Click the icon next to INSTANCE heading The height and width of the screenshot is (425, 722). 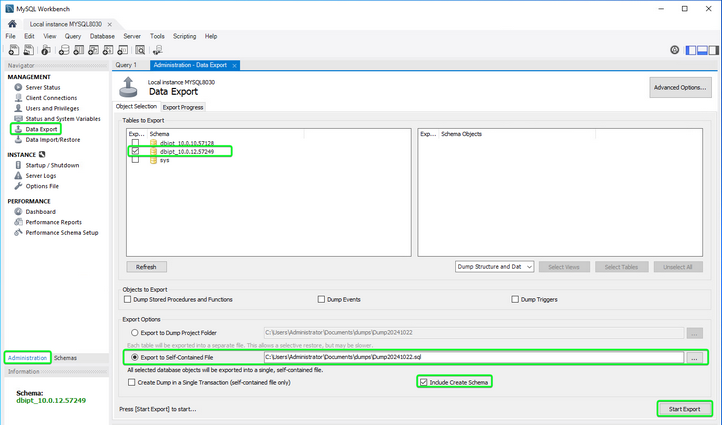click(42, 155)
